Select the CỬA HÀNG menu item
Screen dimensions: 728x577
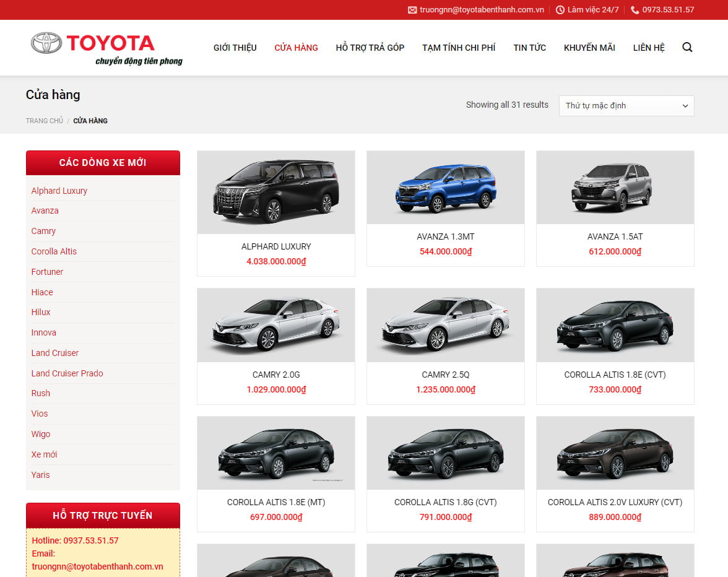pyautogui.click(x=296, y=48)
